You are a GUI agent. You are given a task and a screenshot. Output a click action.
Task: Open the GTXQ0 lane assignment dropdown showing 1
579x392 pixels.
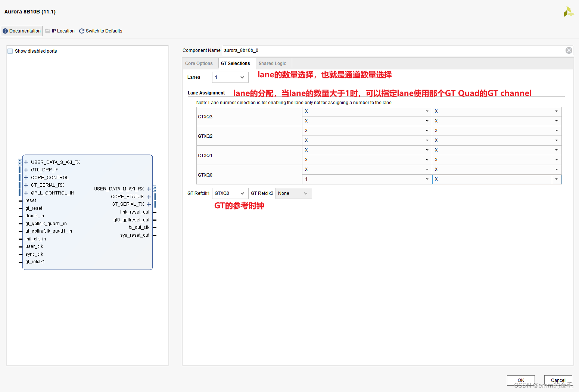(427, 179)
